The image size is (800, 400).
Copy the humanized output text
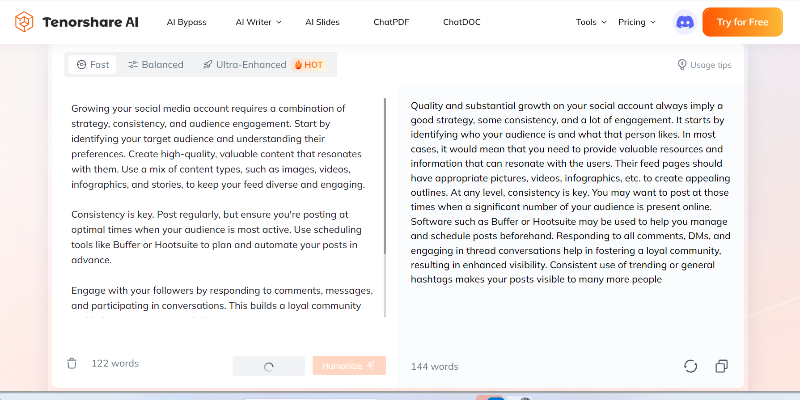pyautogui.click(x=721, y=366)
